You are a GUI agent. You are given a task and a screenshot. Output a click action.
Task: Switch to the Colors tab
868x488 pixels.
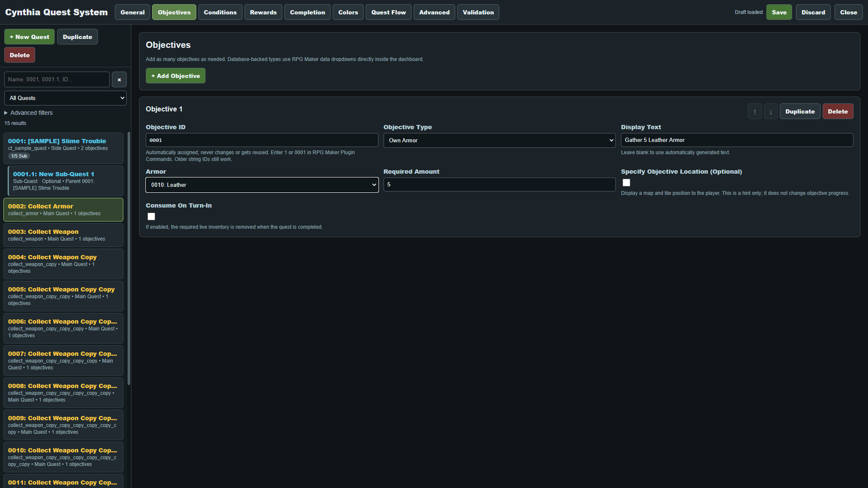tap(348, 12)
